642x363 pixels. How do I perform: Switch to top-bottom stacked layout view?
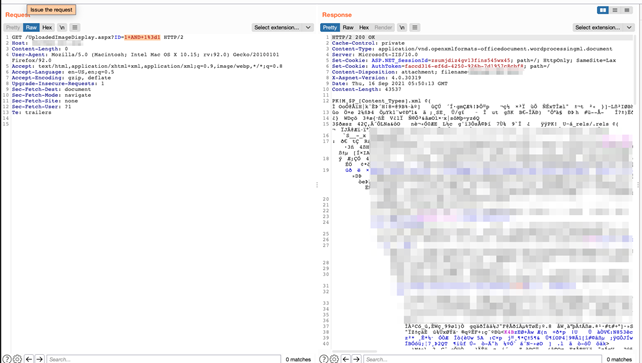[615, 10]
